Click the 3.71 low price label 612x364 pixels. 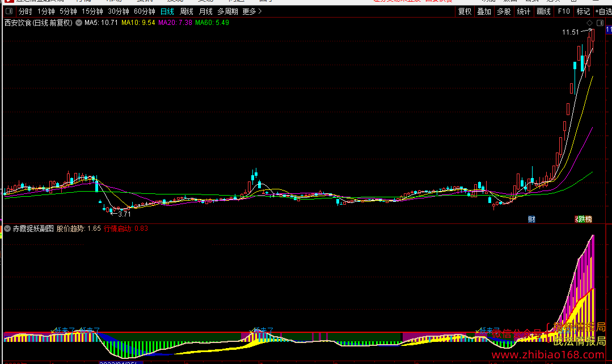[x=125, y=214]
